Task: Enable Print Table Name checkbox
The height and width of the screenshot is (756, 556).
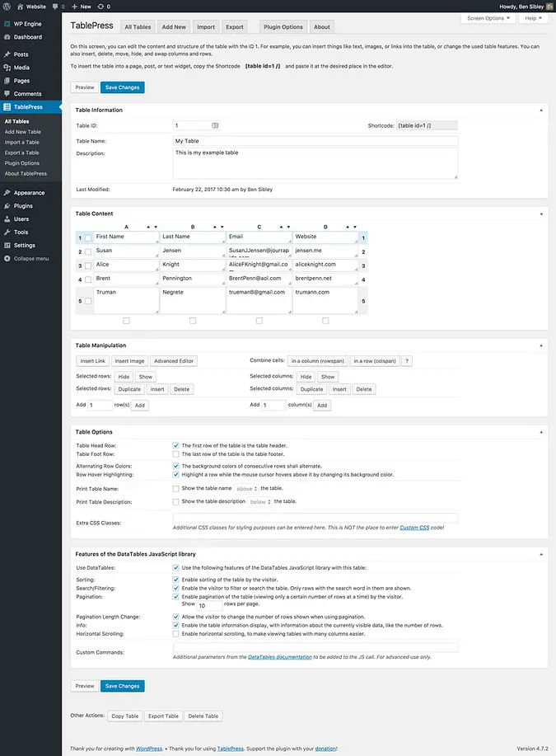Action: 175,489
